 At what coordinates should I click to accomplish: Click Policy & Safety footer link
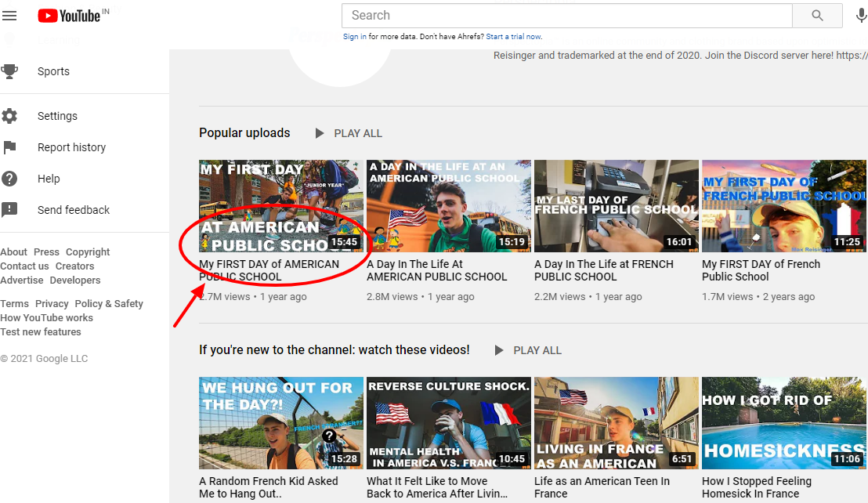tap(109, 304)
